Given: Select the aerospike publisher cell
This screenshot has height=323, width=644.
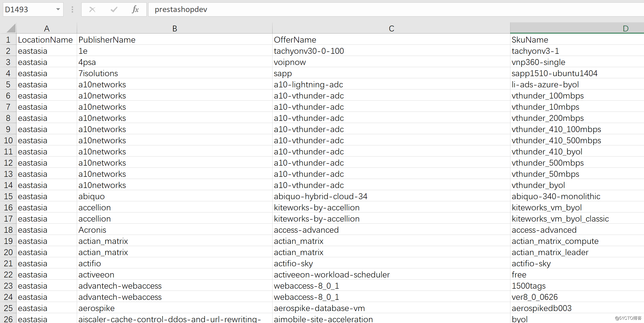Looking at the screenshot, I should tap(175, 308).
